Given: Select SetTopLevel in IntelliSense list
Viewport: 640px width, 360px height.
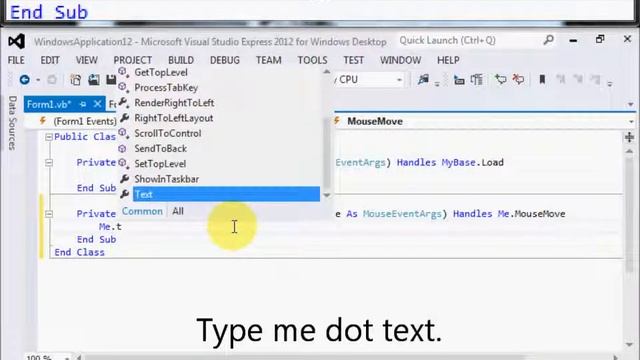Looking at the screenshot, I should tap(160, 164).
